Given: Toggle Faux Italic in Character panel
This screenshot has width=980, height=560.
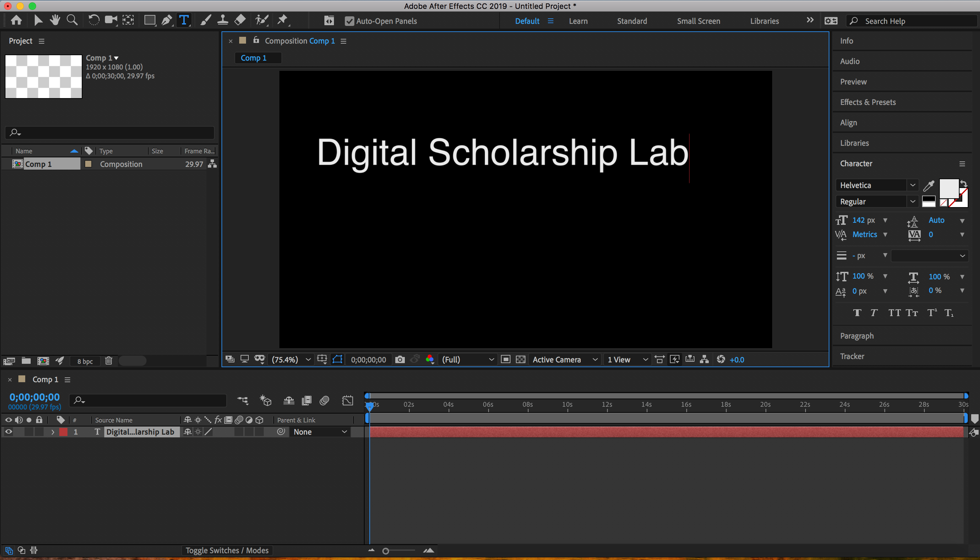Looking at the screenshot, I should (874, 313).
